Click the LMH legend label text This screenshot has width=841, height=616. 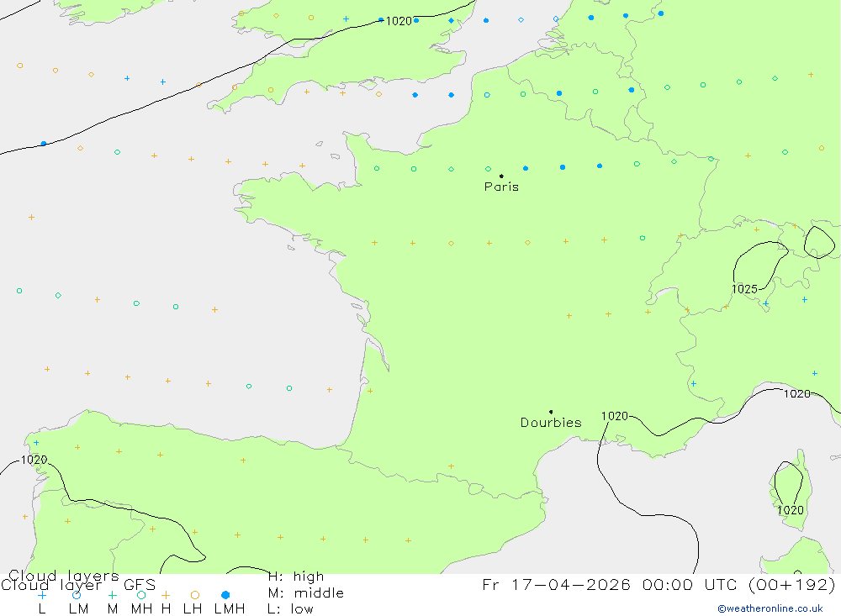pyautogui.click(x=230, y=609)
